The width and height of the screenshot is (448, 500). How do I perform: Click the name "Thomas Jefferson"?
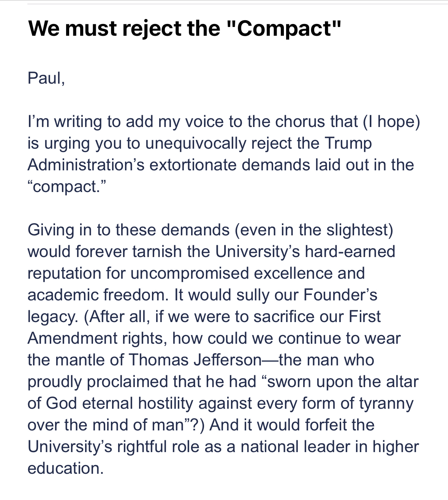pyautogui.click(x=195, y=360)
